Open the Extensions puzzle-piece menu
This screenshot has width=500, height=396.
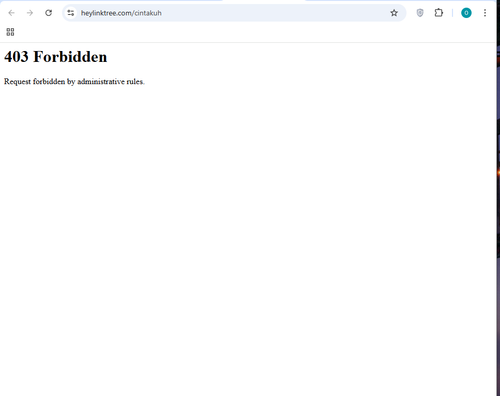[x=439, y=13]
